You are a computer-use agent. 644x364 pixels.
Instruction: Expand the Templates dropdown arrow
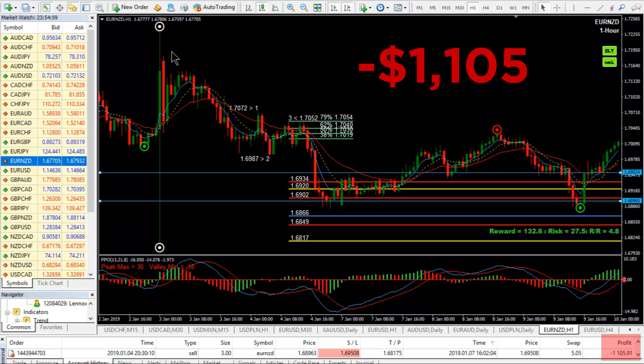405,7
